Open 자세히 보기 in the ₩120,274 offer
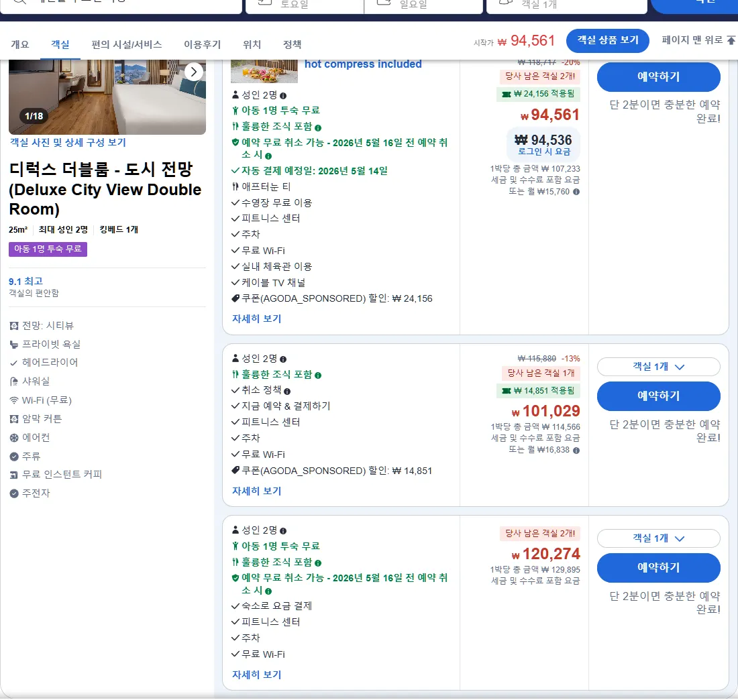Screen dimensions: 738x700 pyautogui.click(x=256, y=675)
